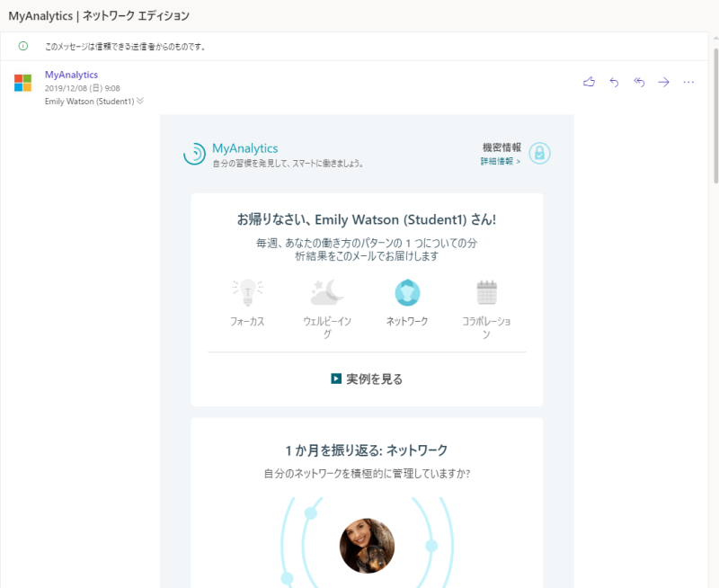Click the email subject MyAnalytics | ネットワーク エディション
Viewport: 719px width, 588px height.
coord(99,15)
